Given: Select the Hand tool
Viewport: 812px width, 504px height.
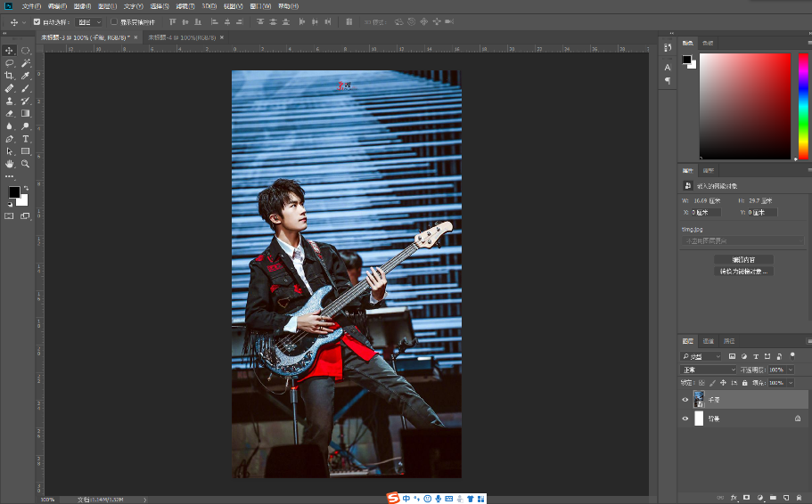Looking at the screenshot, I should (x=9, y=164).
